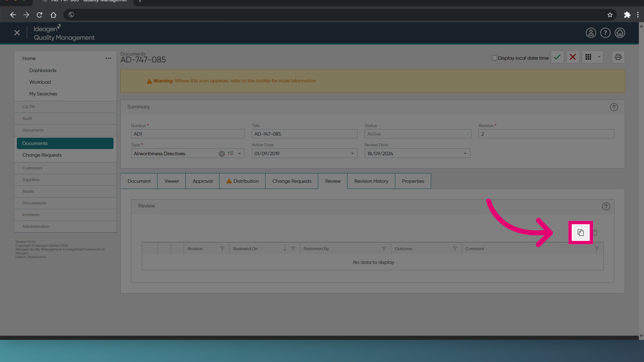Click the green checkmark save icon
Screen dimensions: 644x362
click(557, 57)
